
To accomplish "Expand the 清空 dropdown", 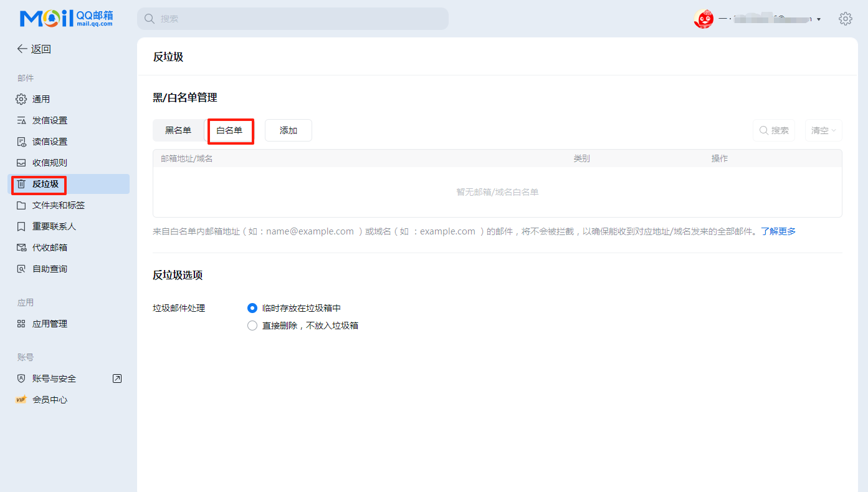I will click(x=823, y=130).
